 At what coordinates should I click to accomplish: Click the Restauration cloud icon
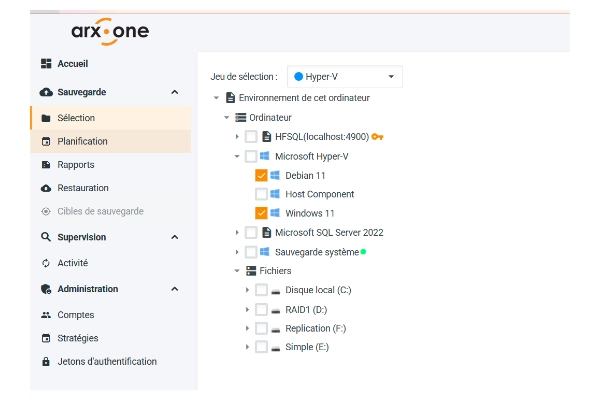(x=46, y=188)
